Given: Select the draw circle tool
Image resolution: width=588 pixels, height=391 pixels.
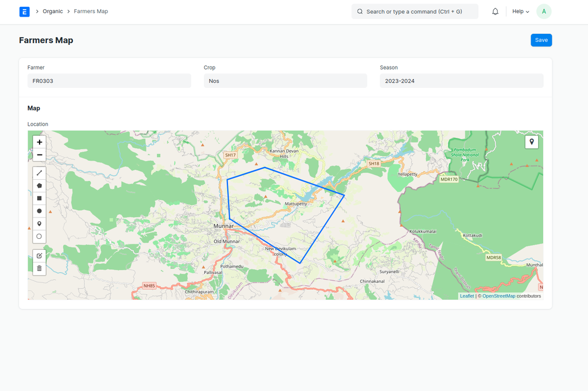Looking at the screenshot, I should (39, 211).
